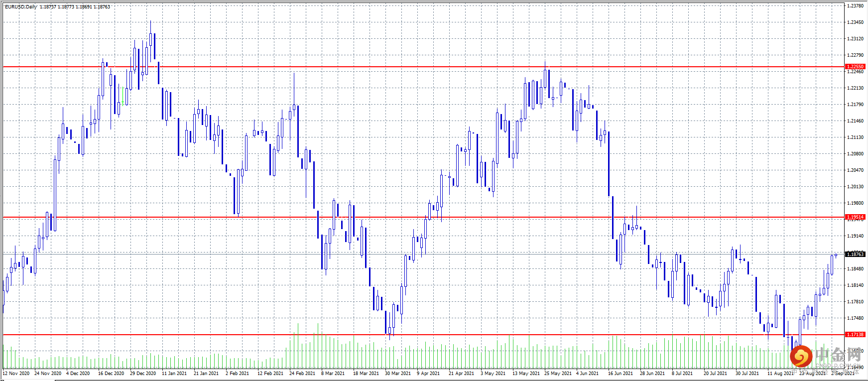The height and width of the screenshot is (381, 868).
Task: Click the 1.21790 price axis label
Action: point(856,105)
